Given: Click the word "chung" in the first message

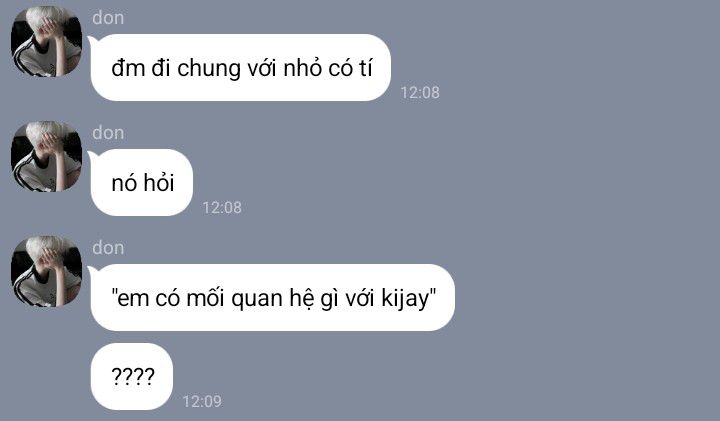Looking at the screenshot, I should [x=209, y=69].
